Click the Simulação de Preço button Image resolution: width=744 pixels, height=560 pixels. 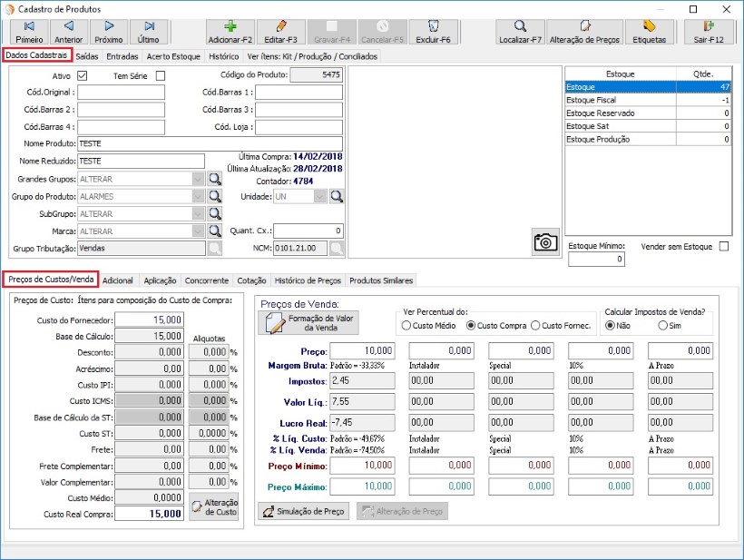[304, 511]
